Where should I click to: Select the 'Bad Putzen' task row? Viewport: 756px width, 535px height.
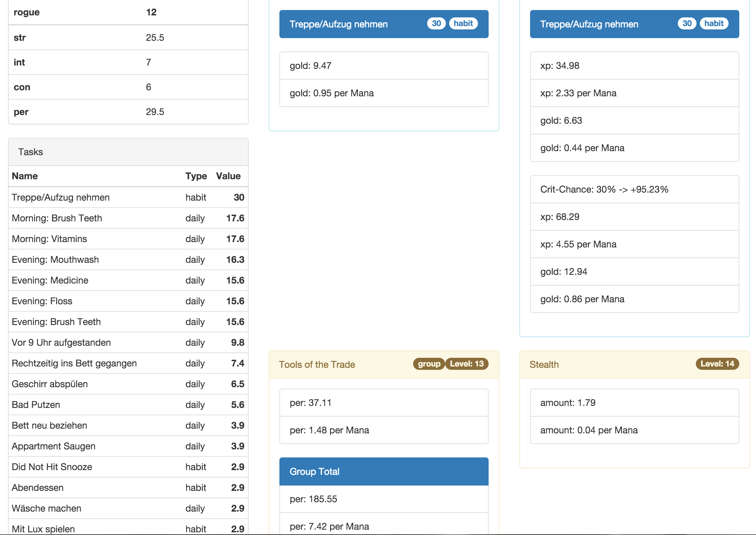pyautogui.click(x=128, y=405)
